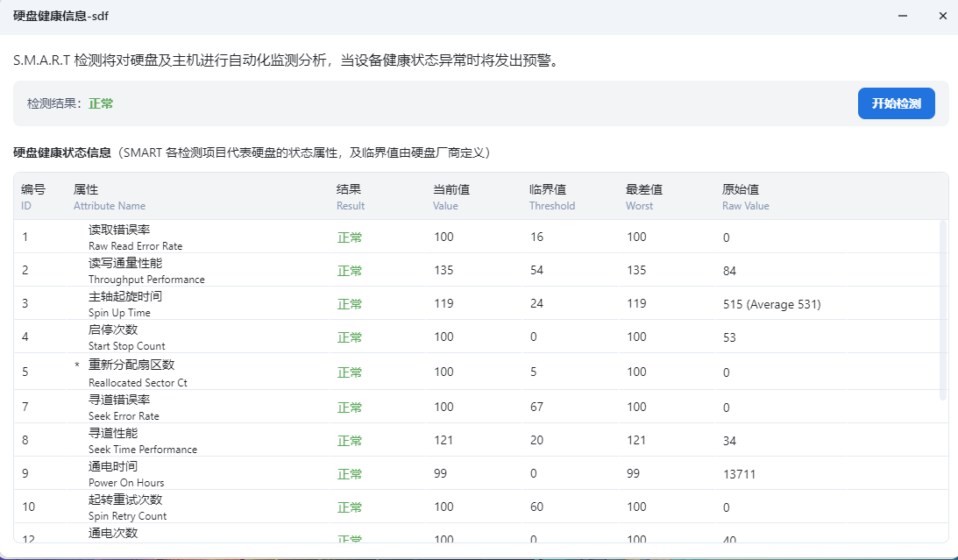This screenshot has height=560, width=958.
Task: Select the 当前值 Value column header
Action: click(x=451, y=196)
